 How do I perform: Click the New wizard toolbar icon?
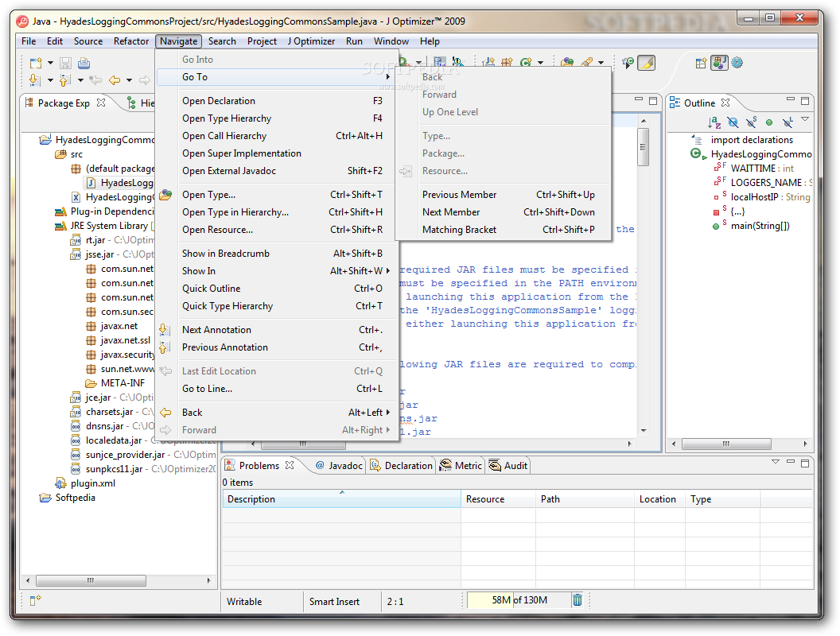tap(36, 63)
